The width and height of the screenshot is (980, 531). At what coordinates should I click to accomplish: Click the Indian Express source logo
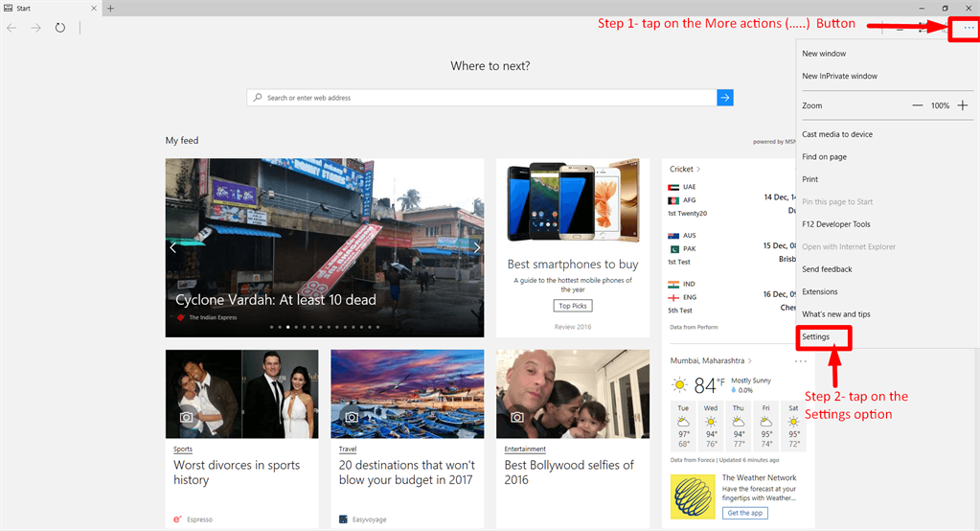click(x=181, y=317)
